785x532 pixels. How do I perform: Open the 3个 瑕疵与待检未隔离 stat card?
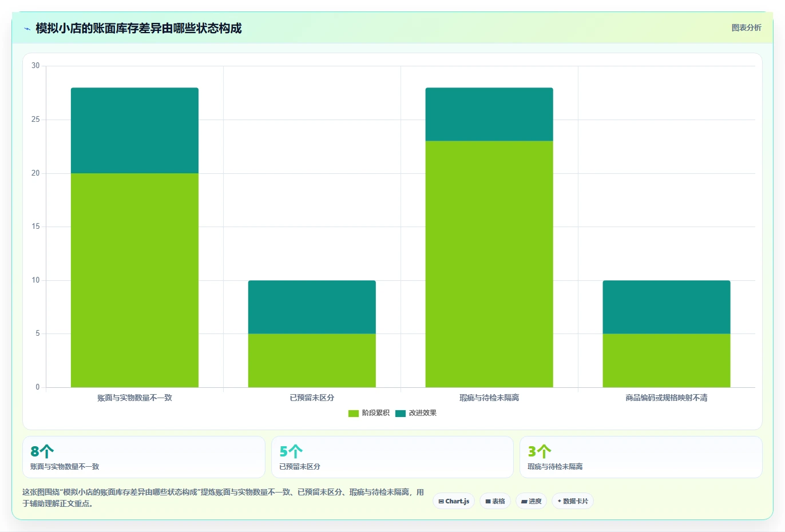click(x=641, y=457)
